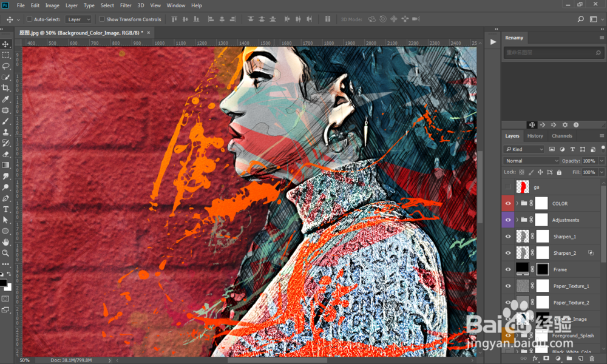Click the Opacity value field

[x=589, y=161]
